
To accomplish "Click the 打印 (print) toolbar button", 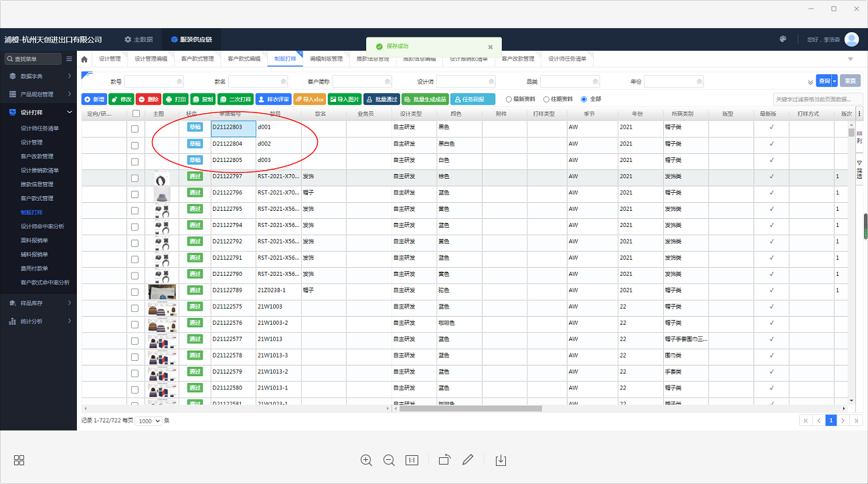I will tap(176, 99).
